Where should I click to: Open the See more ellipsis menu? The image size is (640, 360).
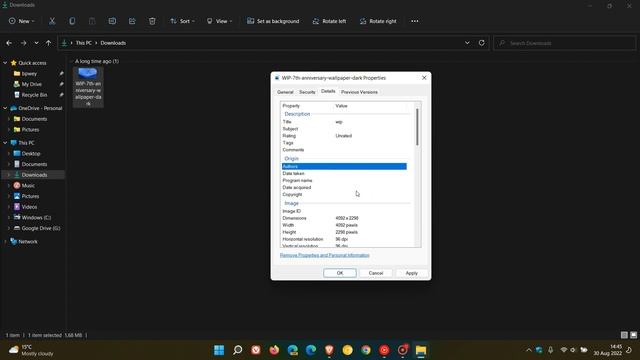click(x=415, y=21)
